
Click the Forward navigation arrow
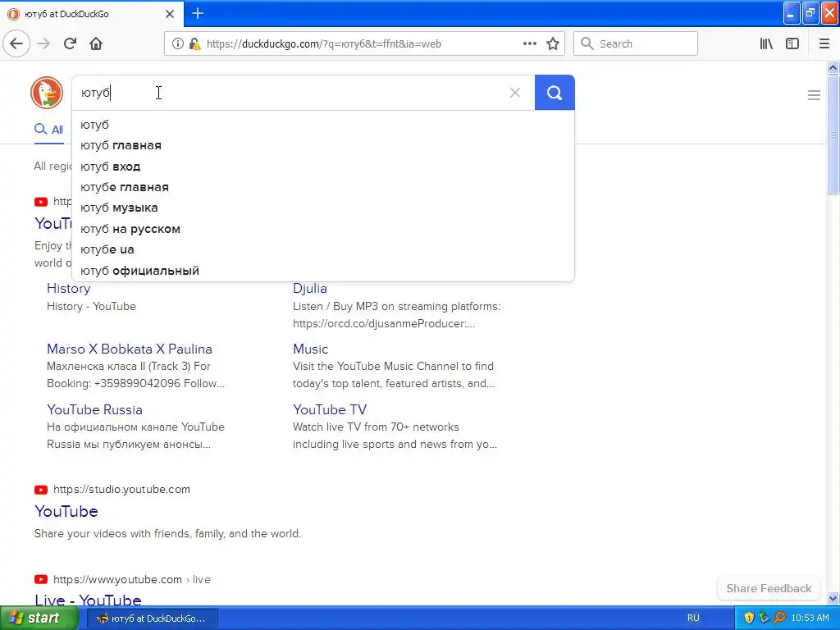tap(44, 44)
